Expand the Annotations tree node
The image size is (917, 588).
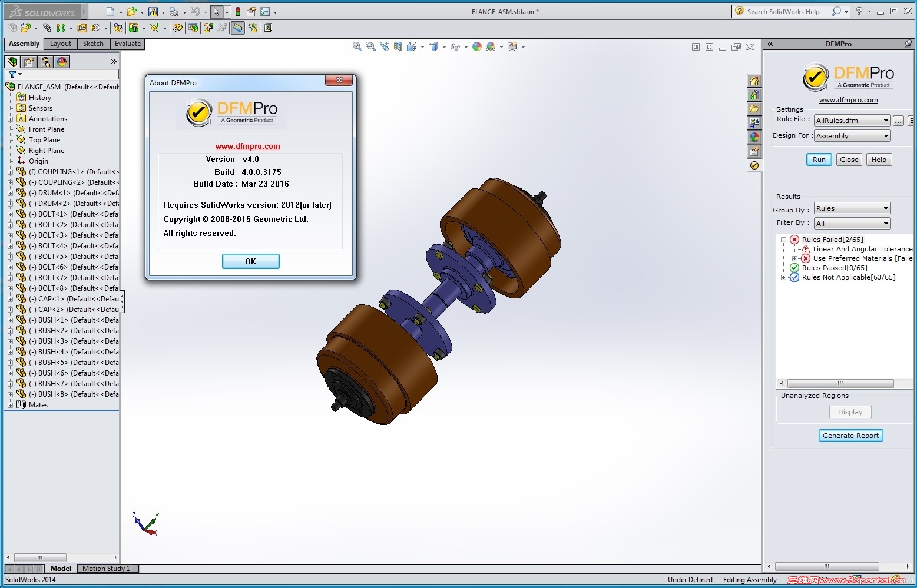(x=10, y=119)
